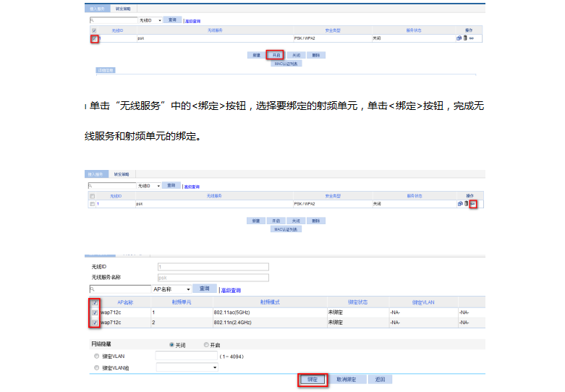Click 查询 button in second wireless service list
Viewport: 565px width, 392px height.
171,185
